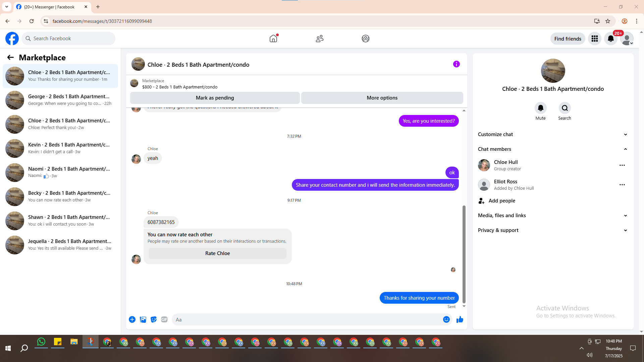The image size is (644, 362).
Task: Open Kevin's apartment conversation
Action: [x=60, y=148]
